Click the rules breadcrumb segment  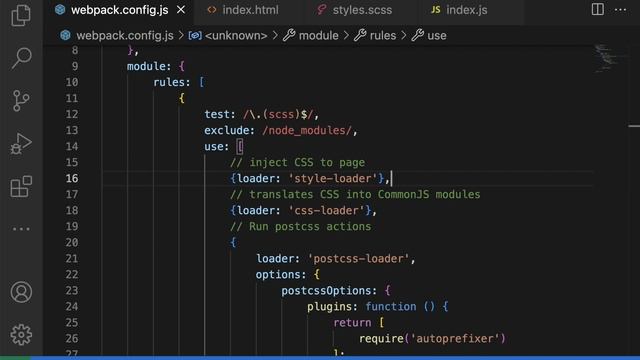(x=383, y=36)
